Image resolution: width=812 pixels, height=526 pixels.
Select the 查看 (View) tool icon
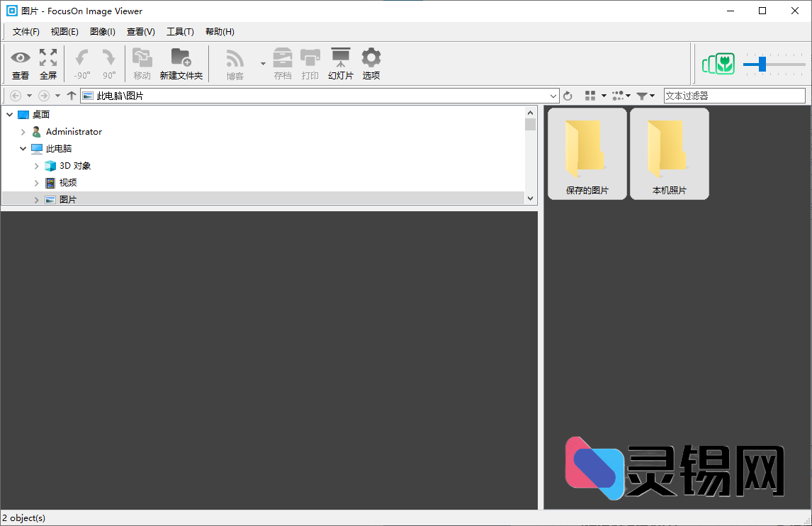[21, 62]
